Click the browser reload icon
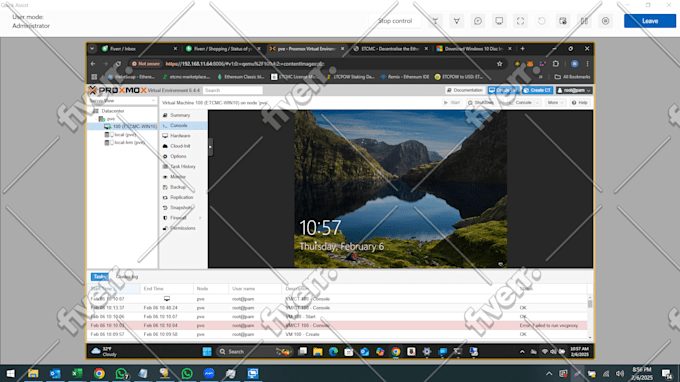 118,64
